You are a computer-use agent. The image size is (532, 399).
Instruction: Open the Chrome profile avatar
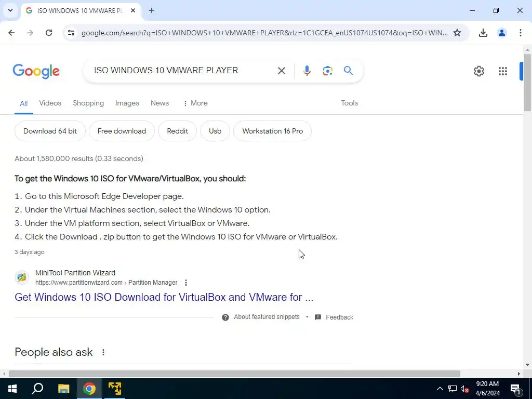[501, 33]
